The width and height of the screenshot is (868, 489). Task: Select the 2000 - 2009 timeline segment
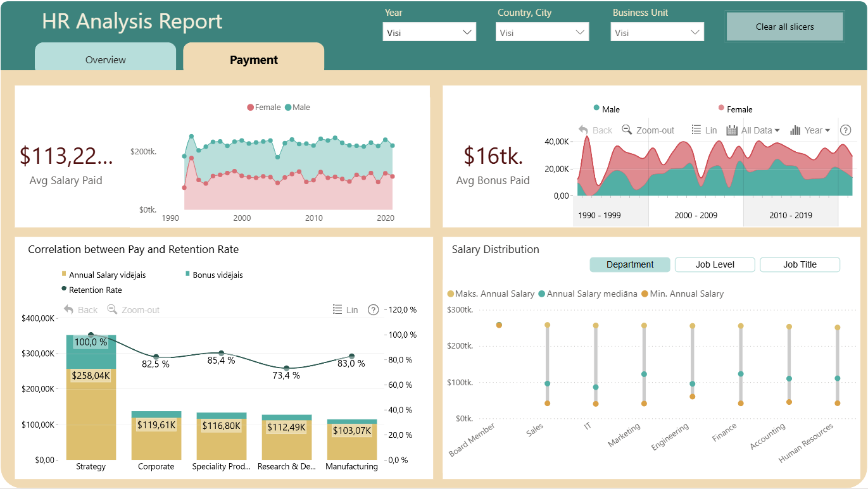pos(696,215)
